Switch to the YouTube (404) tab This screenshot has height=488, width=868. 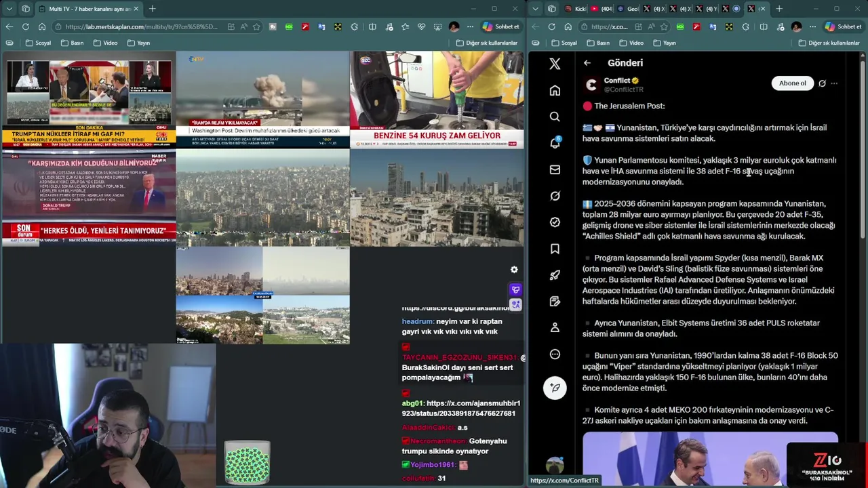[601, 9]
